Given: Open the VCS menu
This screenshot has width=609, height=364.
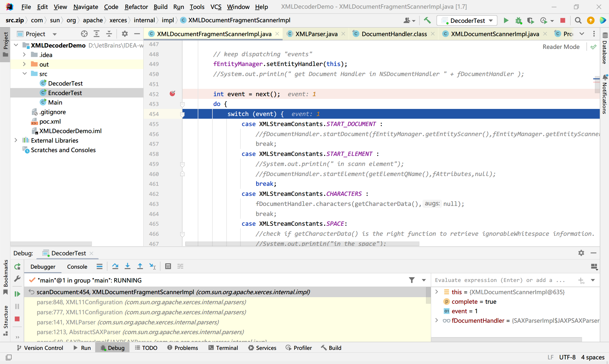Looking at the screenshot, I should tap(216, 7).
